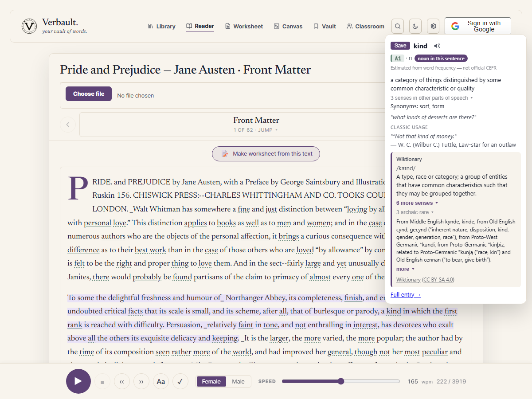Click the 'noun in this sentence' tag
Viewport: 532px width, 399px height.
[441, 59]
